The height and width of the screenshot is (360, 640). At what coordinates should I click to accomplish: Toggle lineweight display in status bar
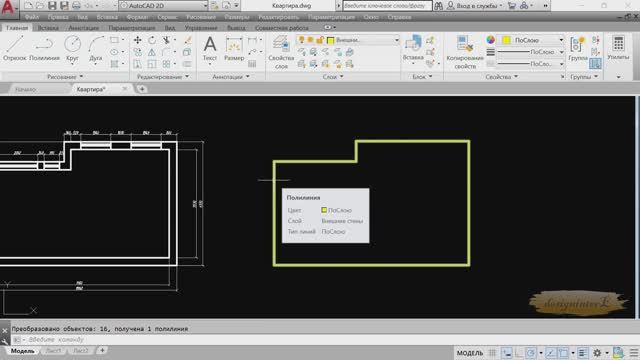click(582, 353)
